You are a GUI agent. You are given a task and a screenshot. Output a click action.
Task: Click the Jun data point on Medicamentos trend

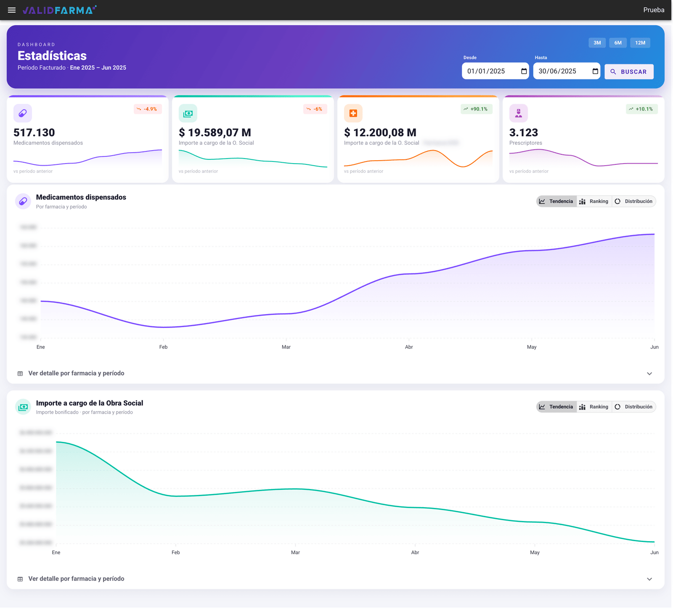point(654,234)
